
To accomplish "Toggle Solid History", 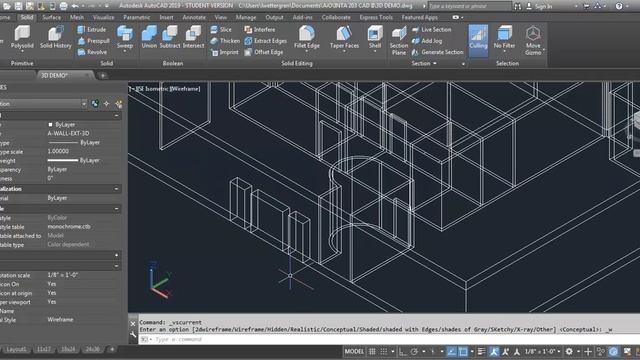I will (56, 37).
